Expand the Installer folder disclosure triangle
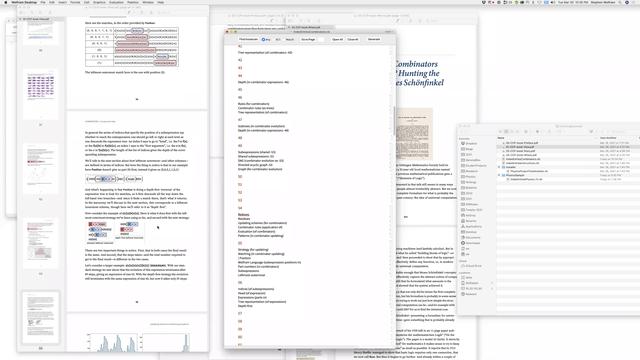640x360 pixels. point(499,167)
